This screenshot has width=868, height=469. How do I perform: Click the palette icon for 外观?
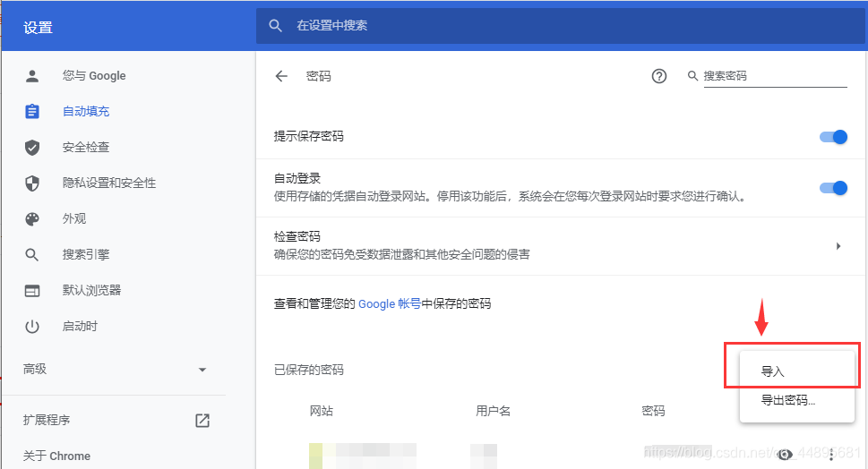pos(32,219)
